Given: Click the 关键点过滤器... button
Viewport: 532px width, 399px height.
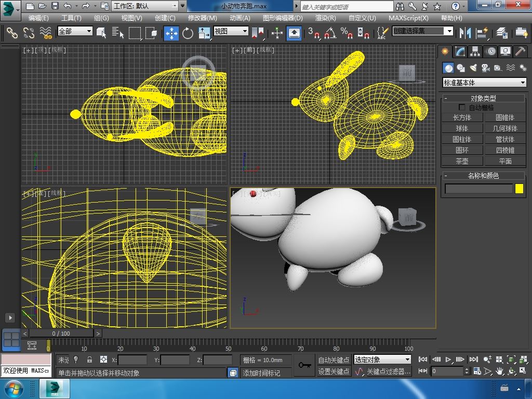Looking at the screenshot, I should pyautogui.click(x=389, y=371).
